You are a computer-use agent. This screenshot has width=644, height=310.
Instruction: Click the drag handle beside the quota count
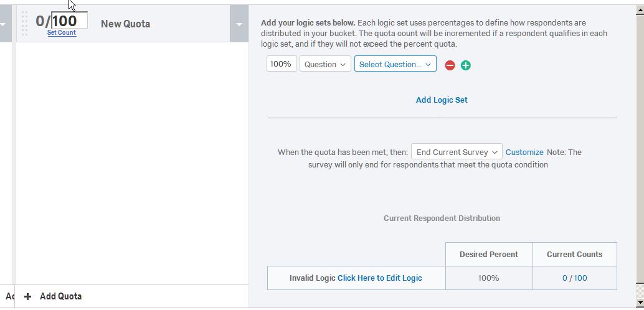pyautogui.click(x=25, y=24)
